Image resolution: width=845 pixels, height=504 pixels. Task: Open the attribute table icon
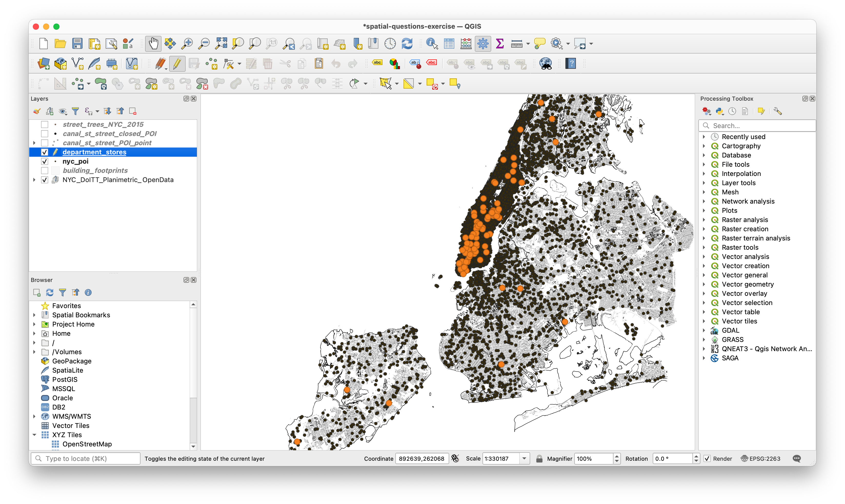(x=449, y=44)
